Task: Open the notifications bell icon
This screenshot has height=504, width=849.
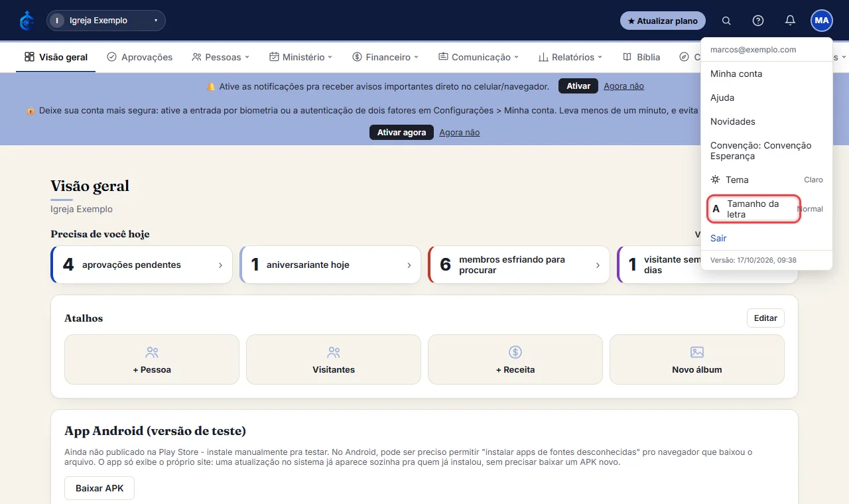Action: pyautogui.click(x=790, y=21)
